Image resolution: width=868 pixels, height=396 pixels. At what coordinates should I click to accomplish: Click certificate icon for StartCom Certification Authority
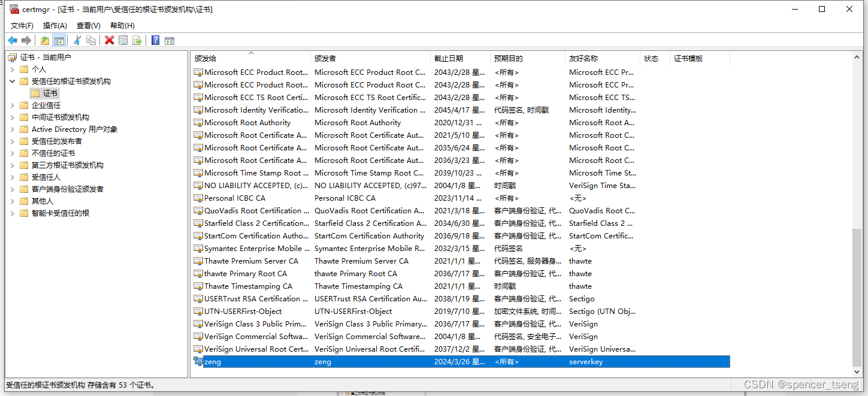pos(198,236)
